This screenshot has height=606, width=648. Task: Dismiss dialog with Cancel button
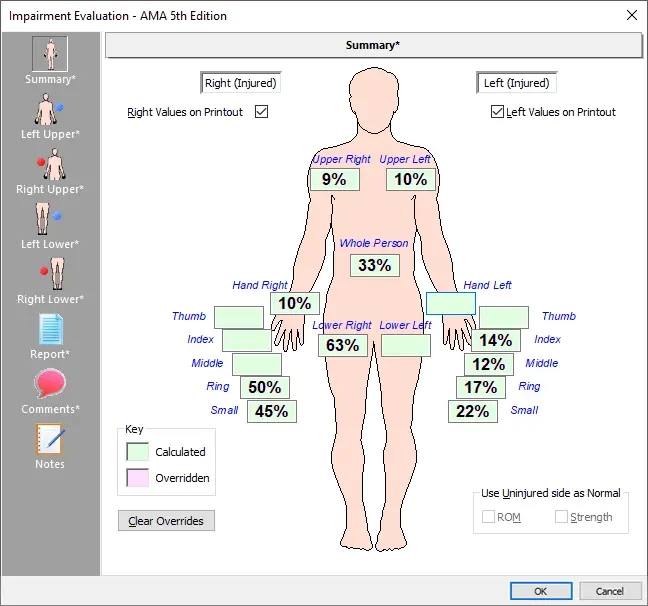pyautogui.click(x=610, y=591)
